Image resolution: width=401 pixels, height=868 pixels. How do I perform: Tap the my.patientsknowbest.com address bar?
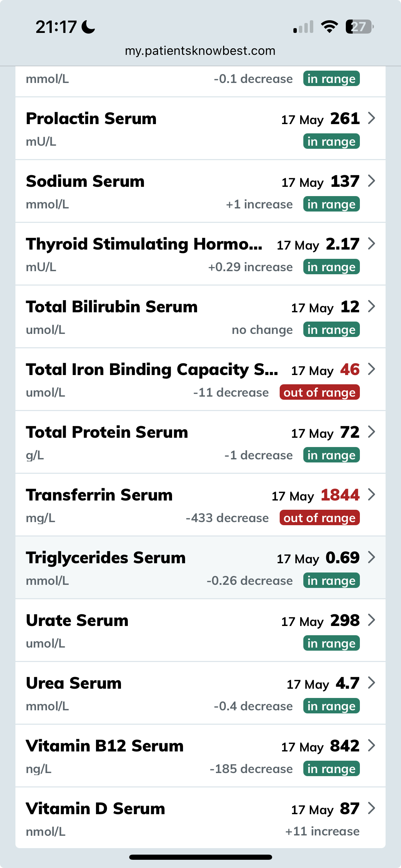(x=200, y=51)
